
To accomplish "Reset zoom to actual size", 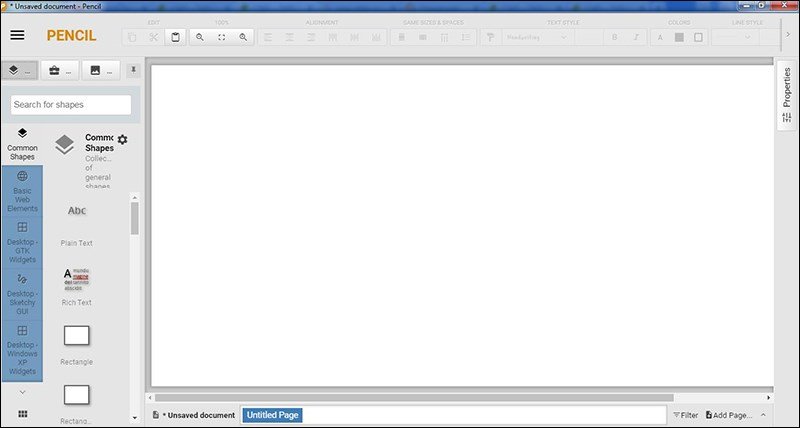I will [x=221, y=37].
